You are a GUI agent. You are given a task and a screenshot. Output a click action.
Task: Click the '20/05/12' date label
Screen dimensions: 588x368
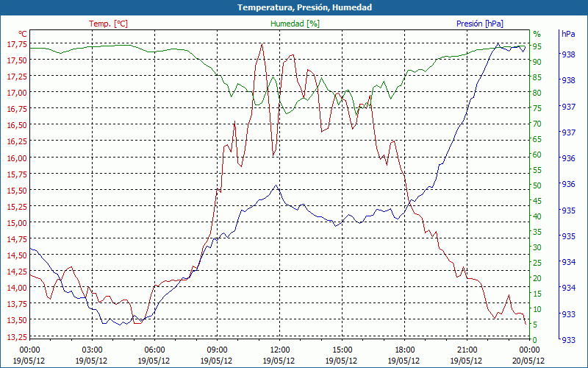(528, 361)
